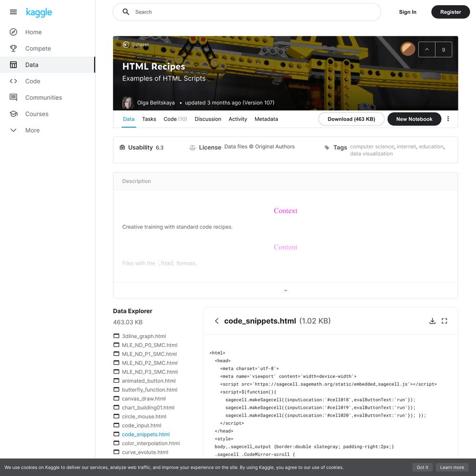Viewport: 476px width, 476px height.
Task: Switch to the Discussion tab
Action: coord(208,119)
